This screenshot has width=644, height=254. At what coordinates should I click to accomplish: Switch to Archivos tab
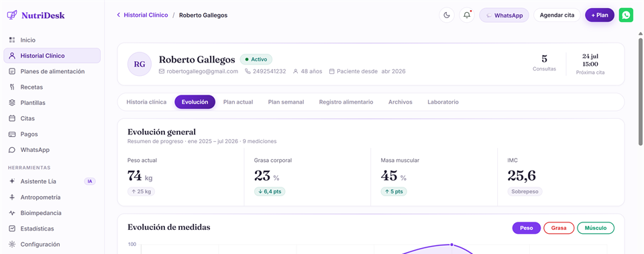[x=400, y=102]
